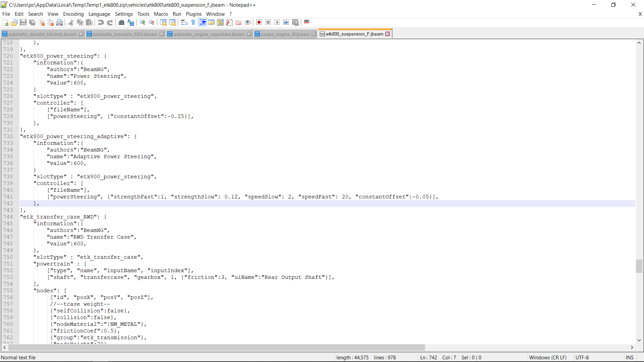Close the etk800_suspension_F.jbeam tab
The width and height of the screenshot is (644, 362).
coord(388,34)
